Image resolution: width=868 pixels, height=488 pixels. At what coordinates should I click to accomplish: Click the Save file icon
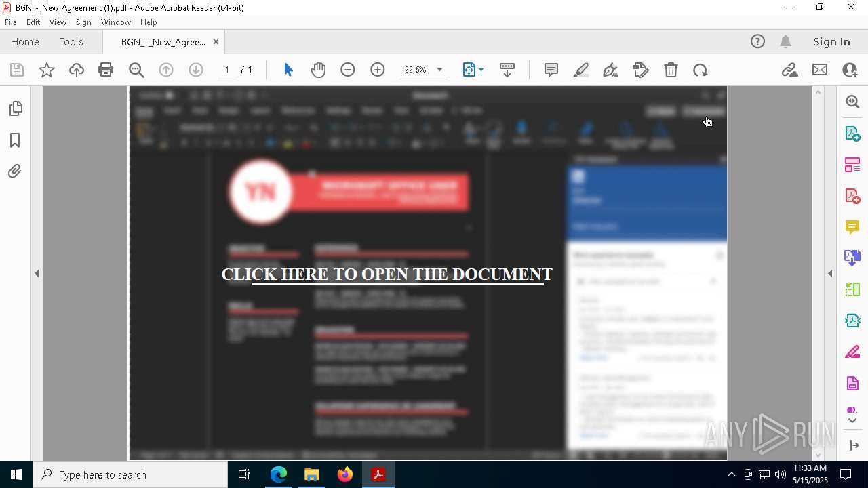click(x=17, y=70)
